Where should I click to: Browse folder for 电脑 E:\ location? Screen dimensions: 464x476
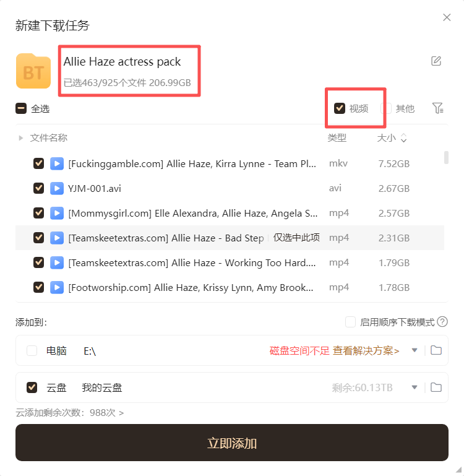tap(436, 350)
